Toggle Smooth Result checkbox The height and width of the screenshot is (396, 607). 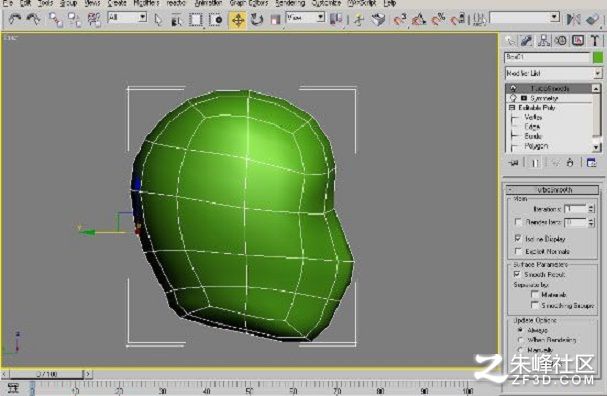tap(517, 274)
